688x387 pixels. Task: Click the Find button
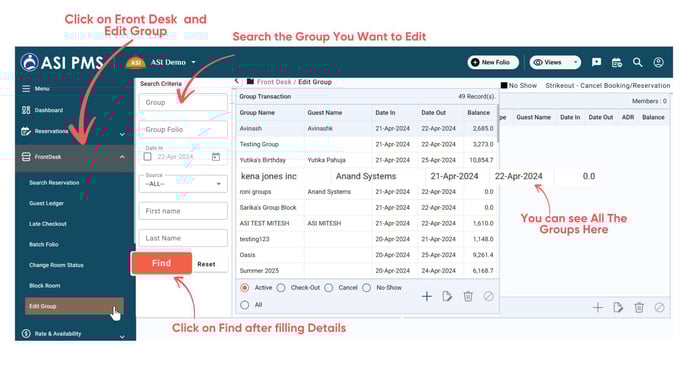click(161, 263)
